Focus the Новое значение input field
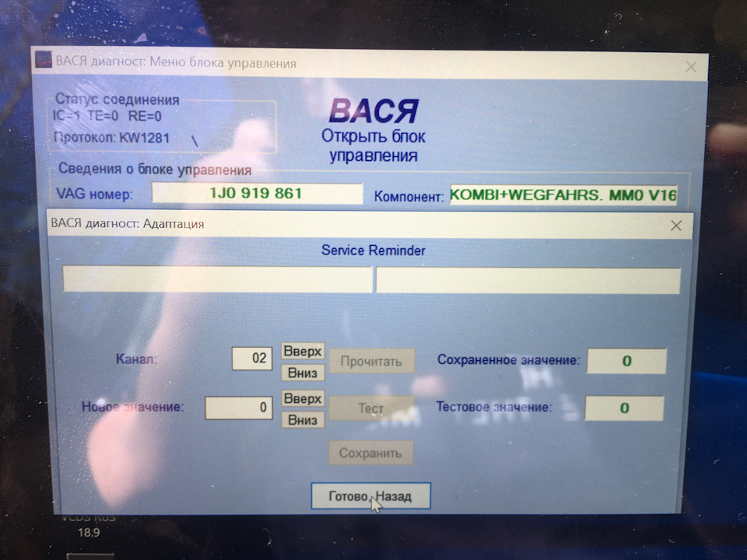This screenshot has width=747, height=560. point(239,408)
